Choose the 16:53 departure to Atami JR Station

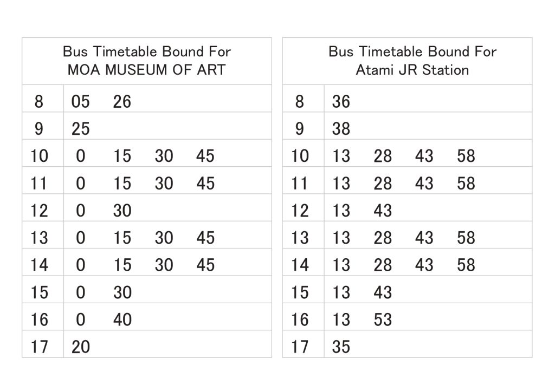click(383, 319)
